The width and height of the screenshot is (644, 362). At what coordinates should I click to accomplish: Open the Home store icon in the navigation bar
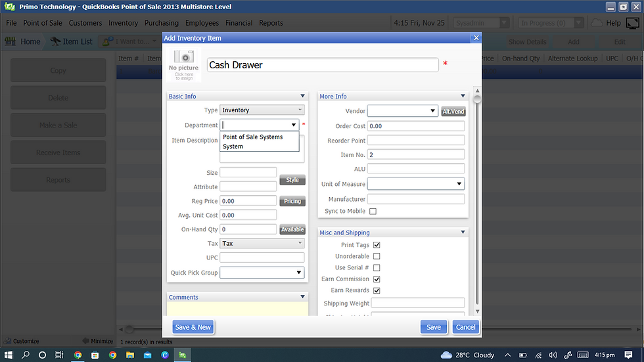point(11,41)
